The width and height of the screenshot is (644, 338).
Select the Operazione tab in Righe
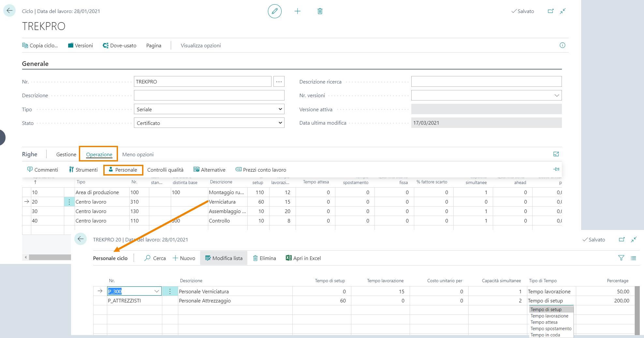pos(99,154)
